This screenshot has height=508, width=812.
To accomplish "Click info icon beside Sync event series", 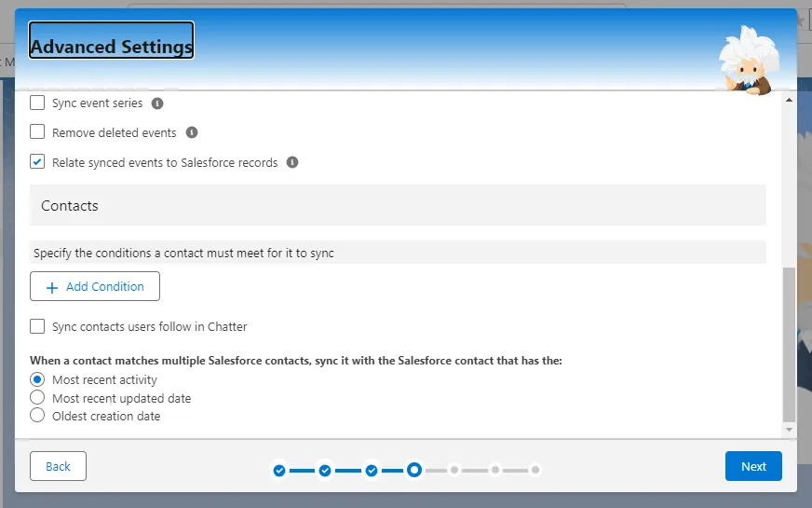I will pyautogui.click(x=157, y=103).
